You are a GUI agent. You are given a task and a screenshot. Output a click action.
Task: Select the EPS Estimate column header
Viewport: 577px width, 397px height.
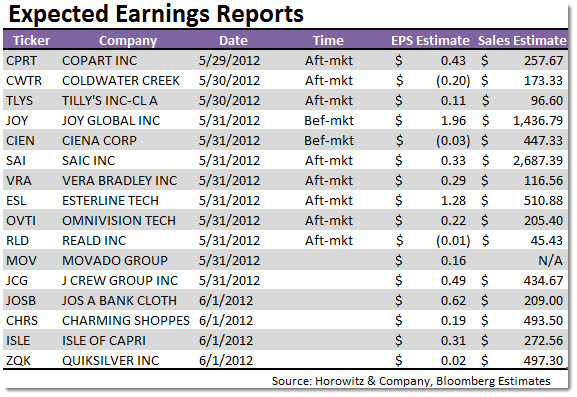click(x=430, y=40)
